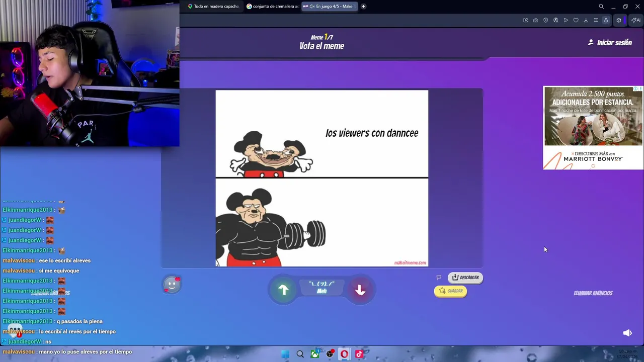Click chat message 'mano yo lo puse alreves por el tiempo'
The image size is (644, 362).
click(85, 352)
